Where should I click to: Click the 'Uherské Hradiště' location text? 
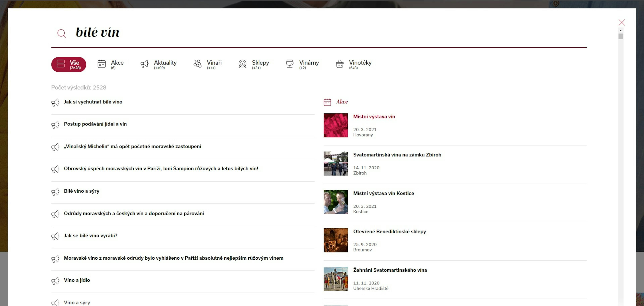pos(371,289)
